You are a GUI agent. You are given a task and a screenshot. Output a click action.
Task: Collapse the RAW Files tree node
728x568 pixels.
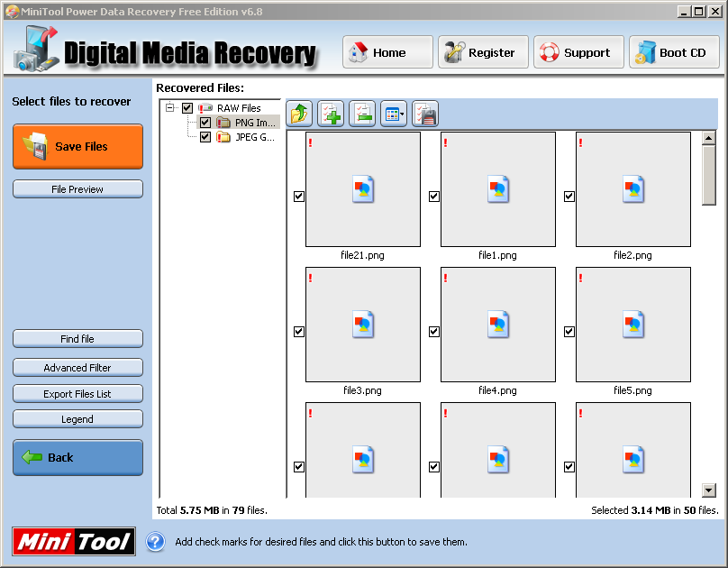(170, 108)
